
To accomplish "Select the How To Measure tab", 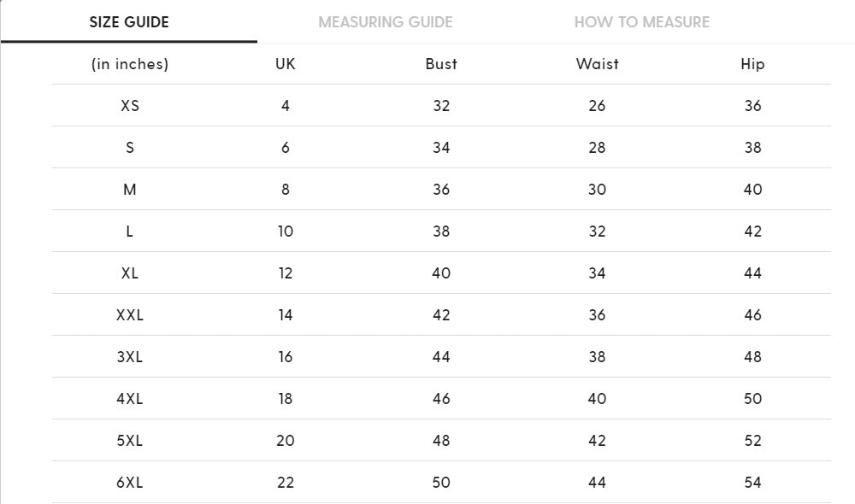I will pos(642,22).
